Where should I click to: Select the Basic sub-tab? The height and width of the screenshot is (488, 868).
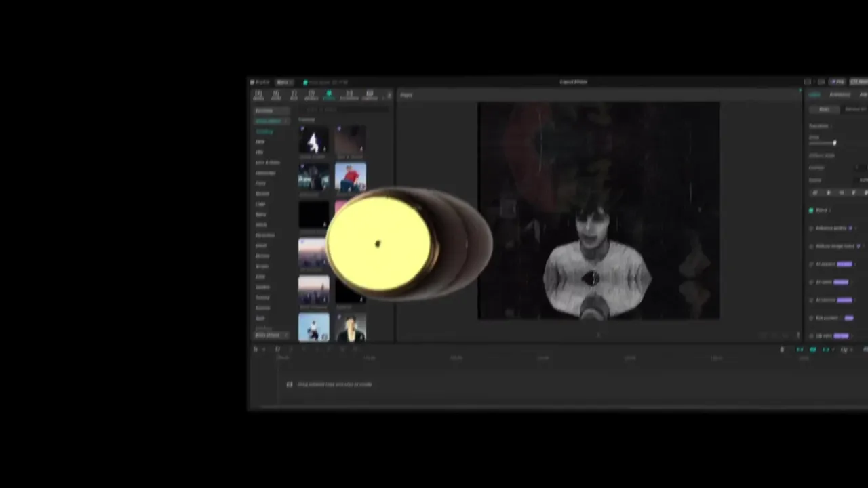coord(824,109)
